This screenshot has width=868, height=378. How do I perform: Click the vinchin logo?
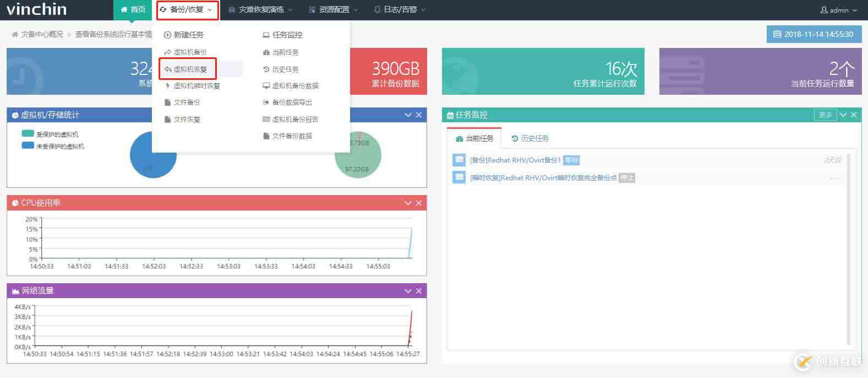(x=36, y=9)
